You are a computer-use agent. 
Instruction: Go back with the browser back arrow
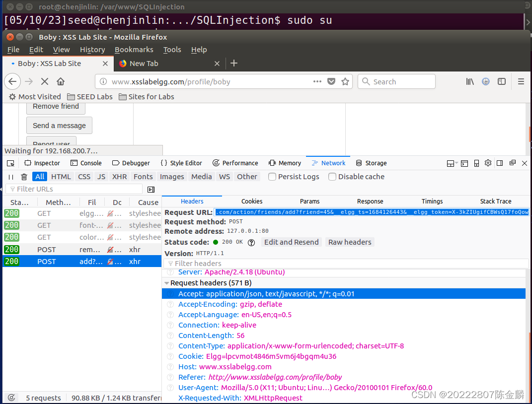point(12,82)
